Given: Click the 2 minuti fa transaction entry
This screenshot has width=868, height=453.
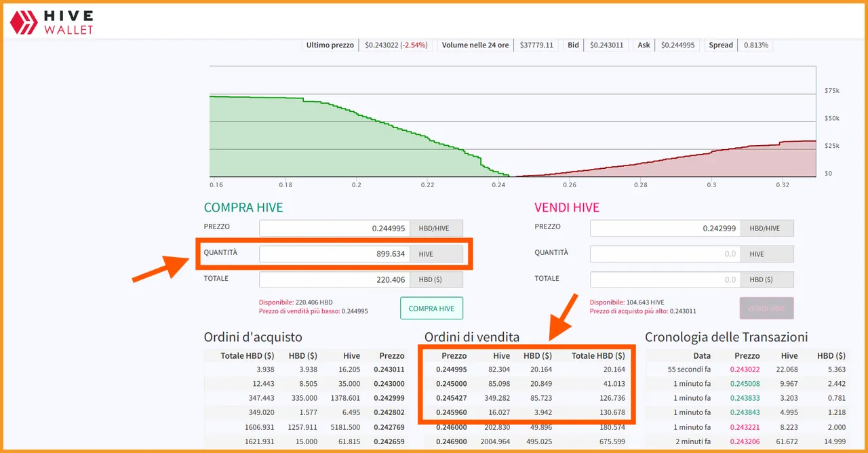Looking at the screenshot, I should pyautogui.click(x=693, y=441).
